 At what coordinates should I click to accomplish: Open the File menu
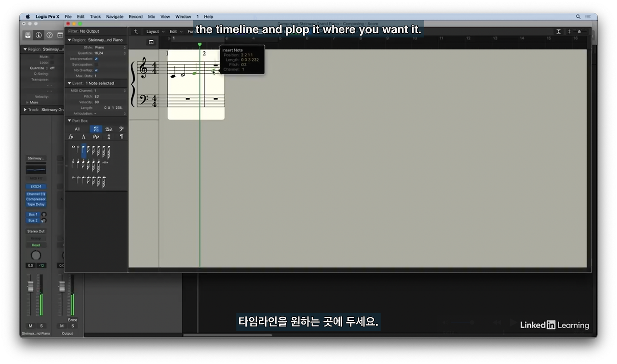coord(68,16)
